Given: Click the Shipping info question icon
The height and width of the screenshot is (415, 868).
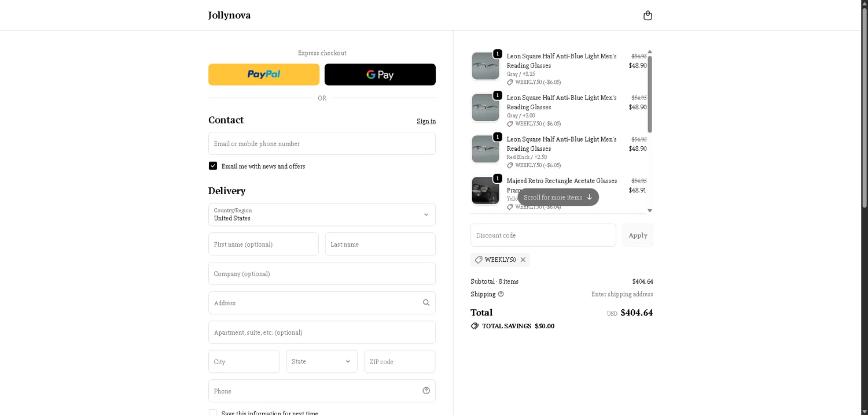Looking at the screenshot, I should coord(501,294).
